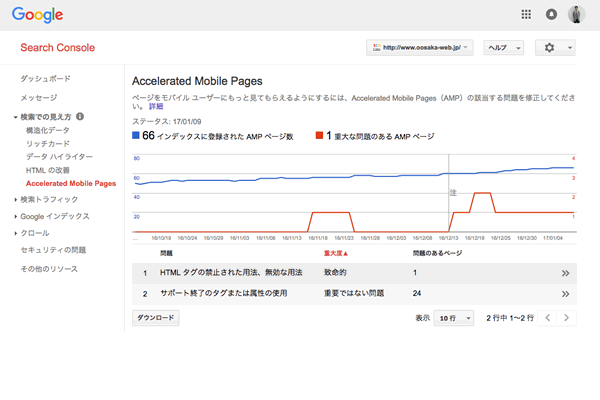Go to previous page of results
Screen dimensions: 600x400
tap(548, 318)
